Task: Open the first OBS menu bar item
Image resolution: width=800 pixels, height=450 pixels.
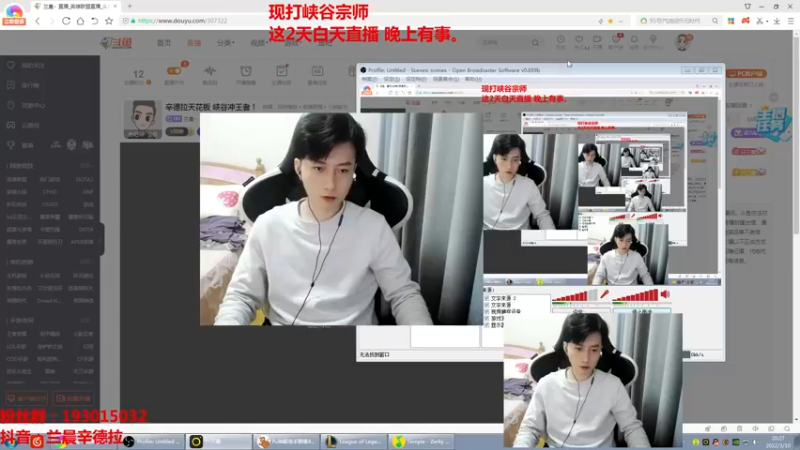Action: (369, 79)
